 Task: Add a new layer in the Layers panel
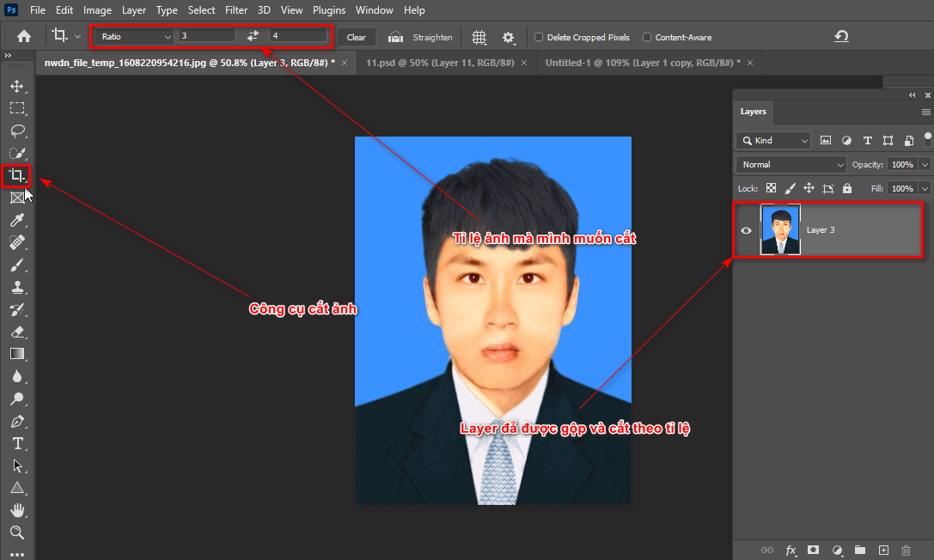click(882, 550)
